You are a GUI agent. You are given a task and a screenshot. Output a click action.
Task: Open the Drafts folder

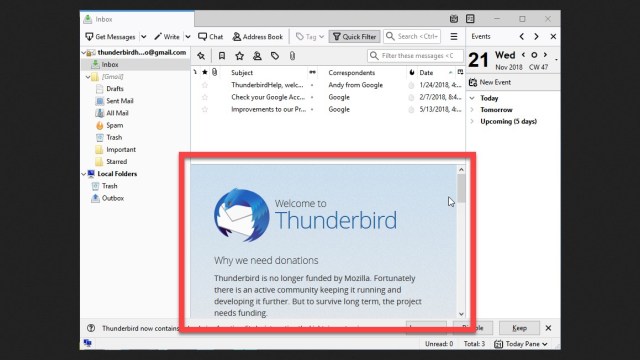(115, 89)
